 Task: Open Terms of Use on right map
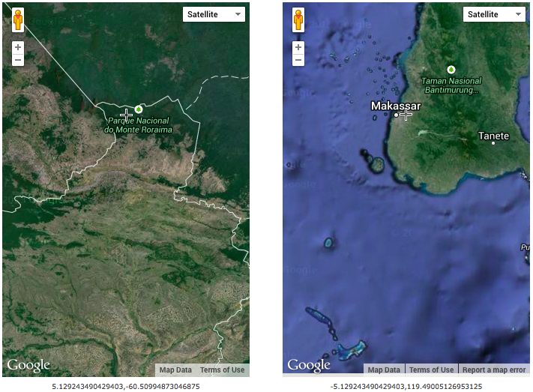431,370
